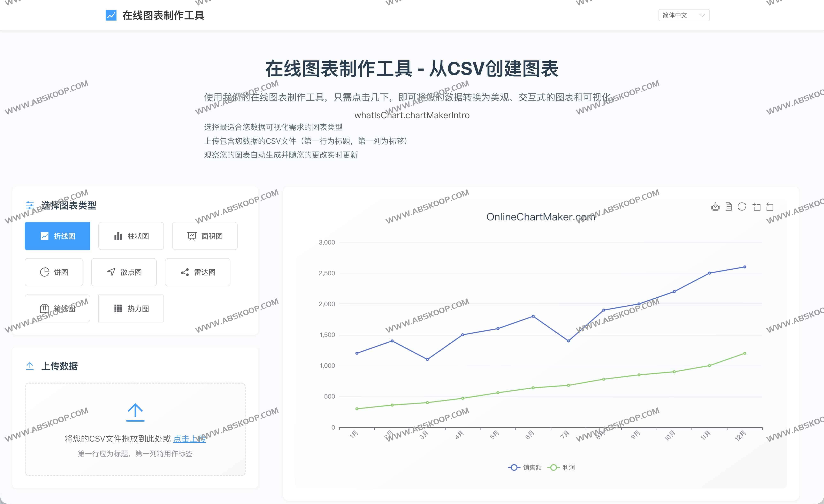Open the data view document icon
The height and width of the screenshot is (504, 824).
729,207
